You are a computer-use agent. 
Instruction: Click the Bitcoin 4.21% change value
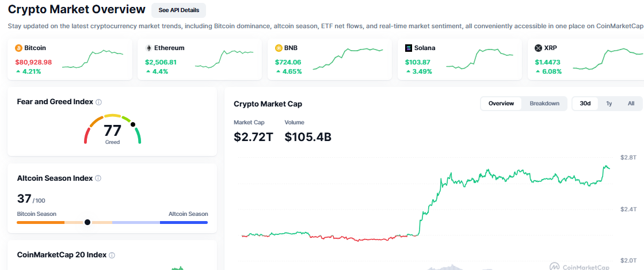point(32,71)
